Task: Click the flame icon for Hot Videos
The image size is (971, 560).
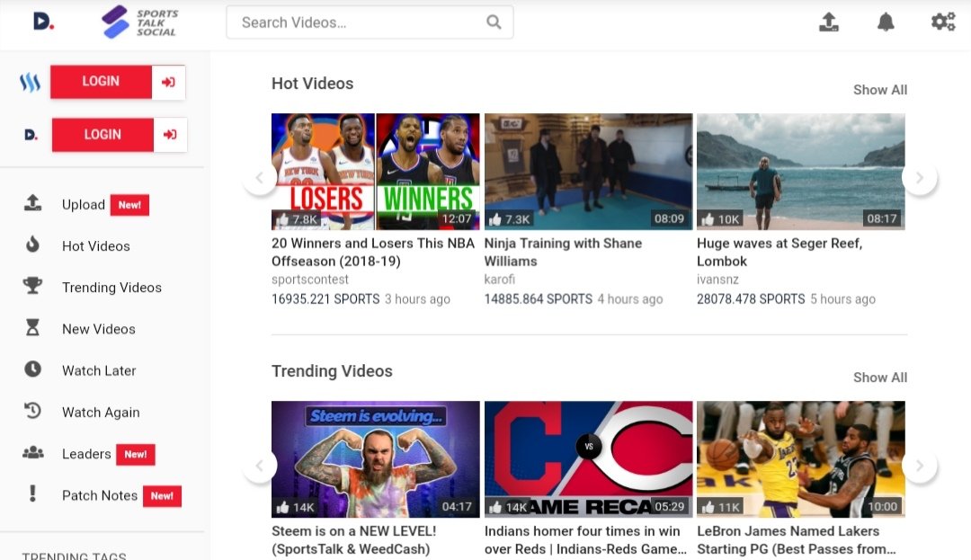Action: click(33, 244)
